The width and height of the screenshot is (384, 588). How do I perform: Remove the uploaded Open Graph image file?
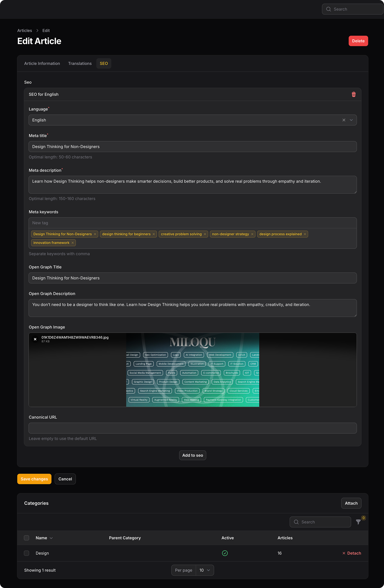click(x=35, y=339)
